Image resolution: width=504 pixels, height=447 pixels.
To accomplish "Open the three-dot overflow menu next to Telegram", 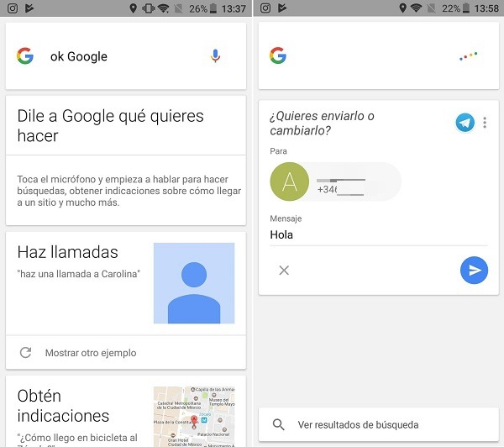I will (x=485, y=123).
